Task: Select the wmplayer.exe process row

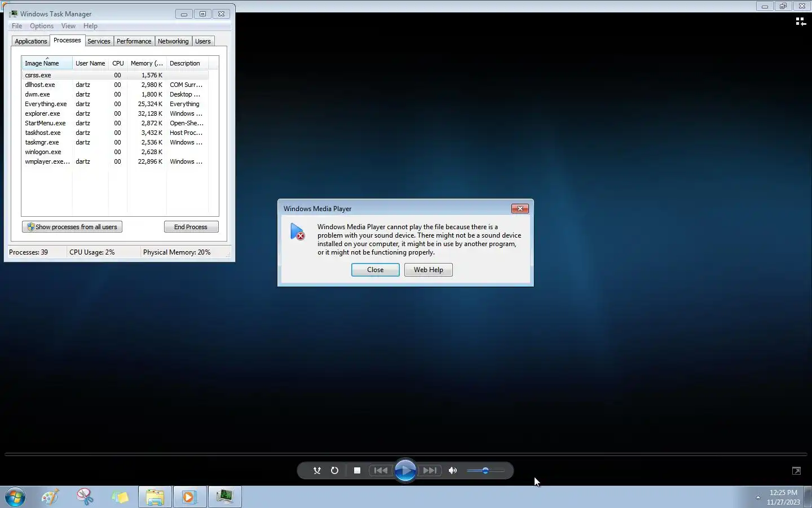Action: [x=115, y=161]
